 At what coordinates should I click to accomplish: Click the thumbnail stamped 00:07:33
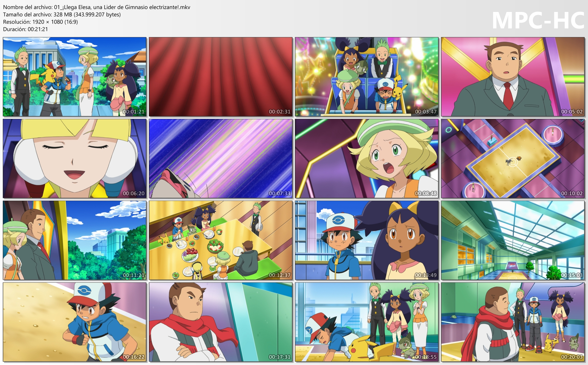pyautogui.click(x=221, y=159)
